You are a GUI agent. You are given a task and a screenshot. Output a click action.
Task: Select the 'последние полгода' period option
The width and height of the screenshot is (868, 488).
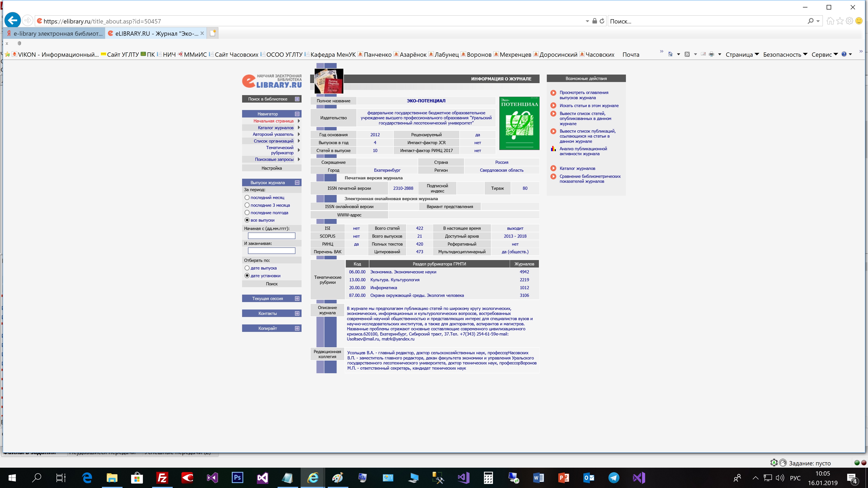pyautogui.click(x=247, y=213)
